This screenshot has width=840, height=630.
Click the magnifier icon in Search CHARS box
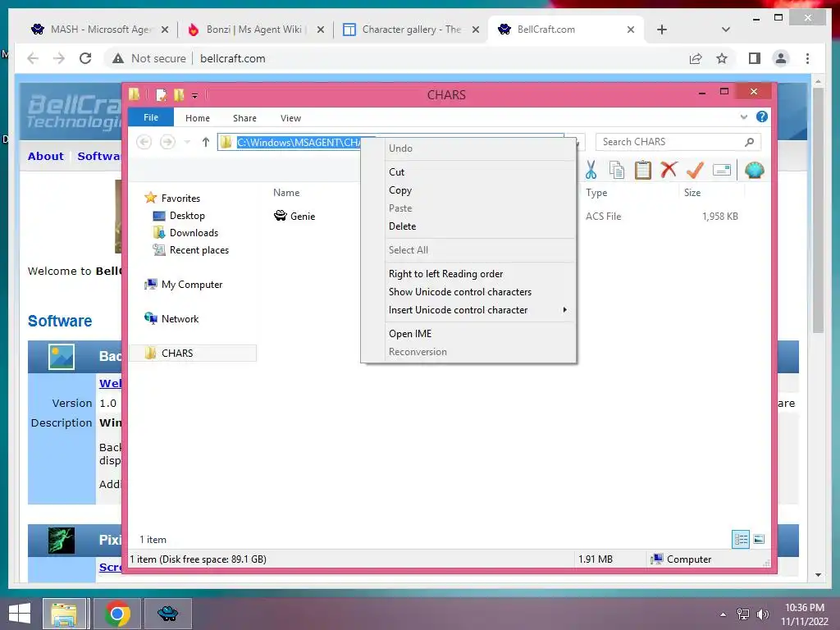749,142
